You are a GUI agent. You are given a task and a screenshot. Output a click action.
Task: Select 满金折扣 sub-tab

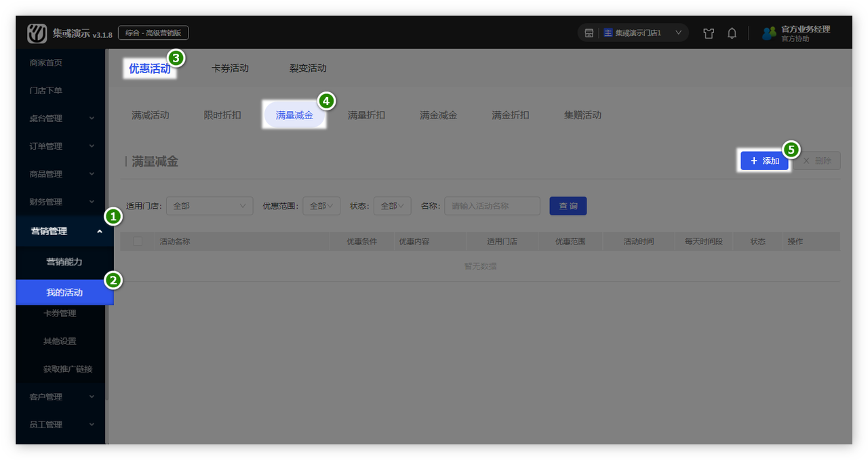(x=511, y=115)
